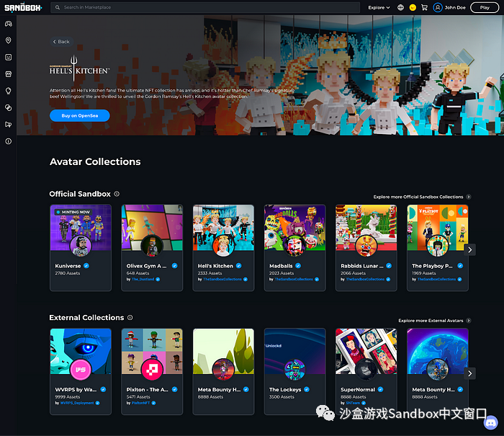Open John Doe profile avatar icon
Screen dimensions: 504x436
point(438,7)
